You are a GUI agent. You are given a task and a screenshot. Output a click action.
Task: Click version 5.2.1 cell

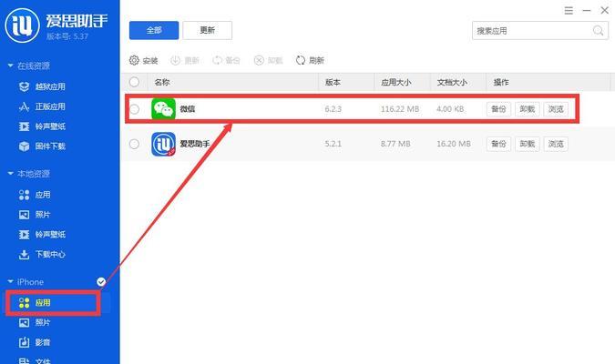(x=333, y=144)
